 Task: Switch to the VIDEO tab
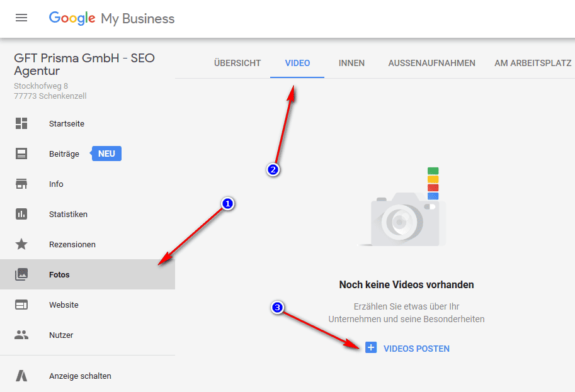tap(297, 63)
